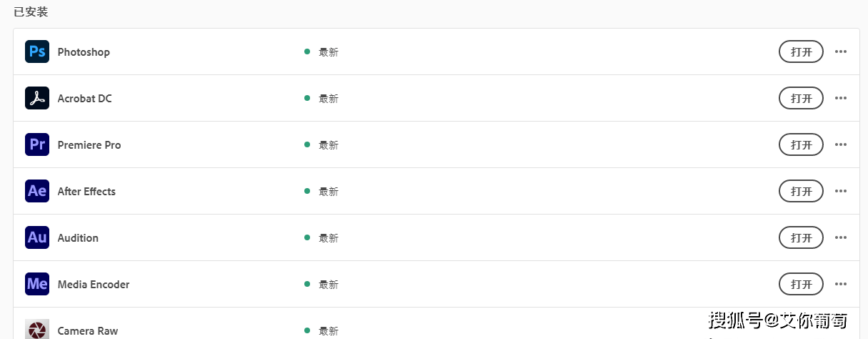
Task: Launch Premiere Pro via 打开 button
Action: point(801,145)
